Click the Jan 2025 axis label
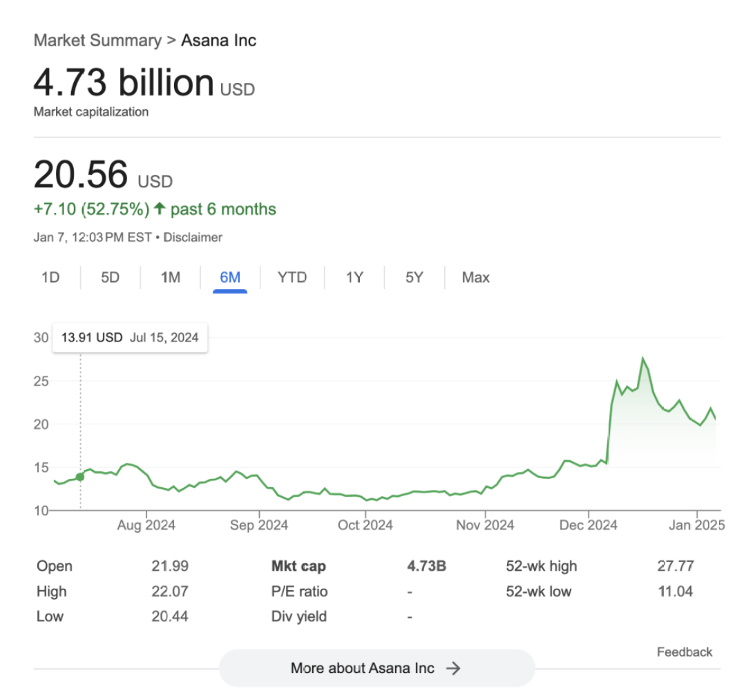 696,525
